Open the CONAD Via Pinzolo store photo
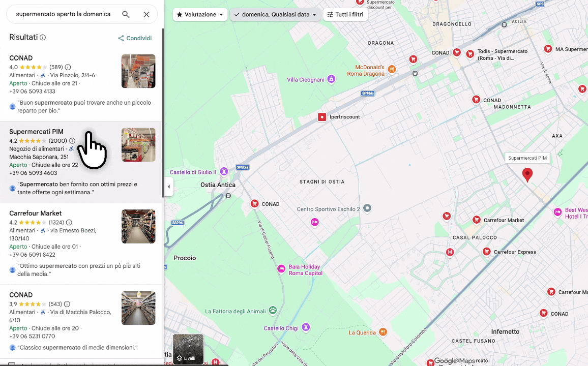Image resolution: width=588 pixels, height=366 pixels. (x=138, y=71)
